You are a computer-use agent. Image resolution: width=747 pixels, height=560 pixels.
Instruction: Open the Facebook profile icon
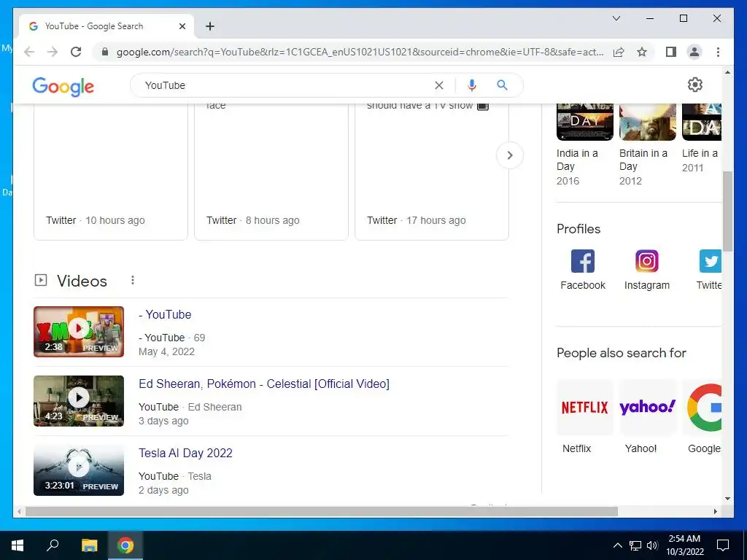tap(583, 261)
